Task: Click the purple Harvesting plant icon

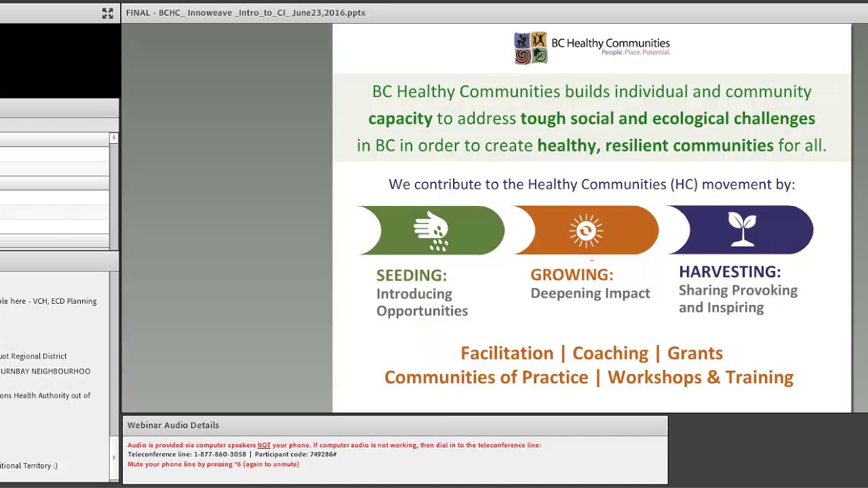Action: pyautogui.click(x=742, y=229)
